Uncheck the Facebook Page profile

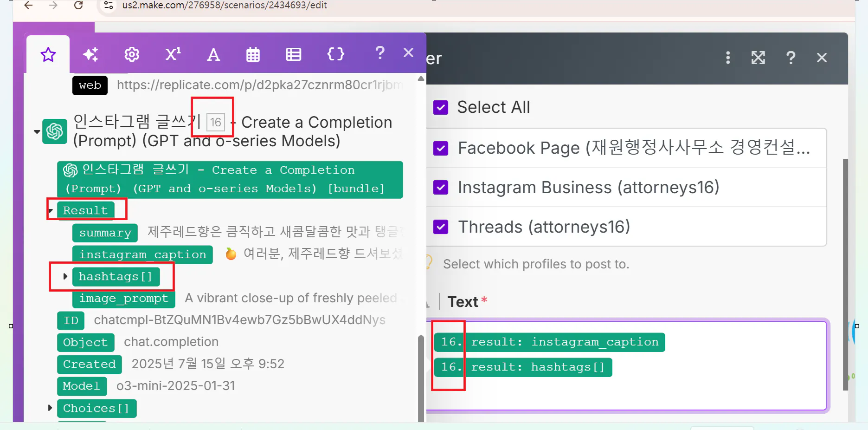tap(440, 148)
